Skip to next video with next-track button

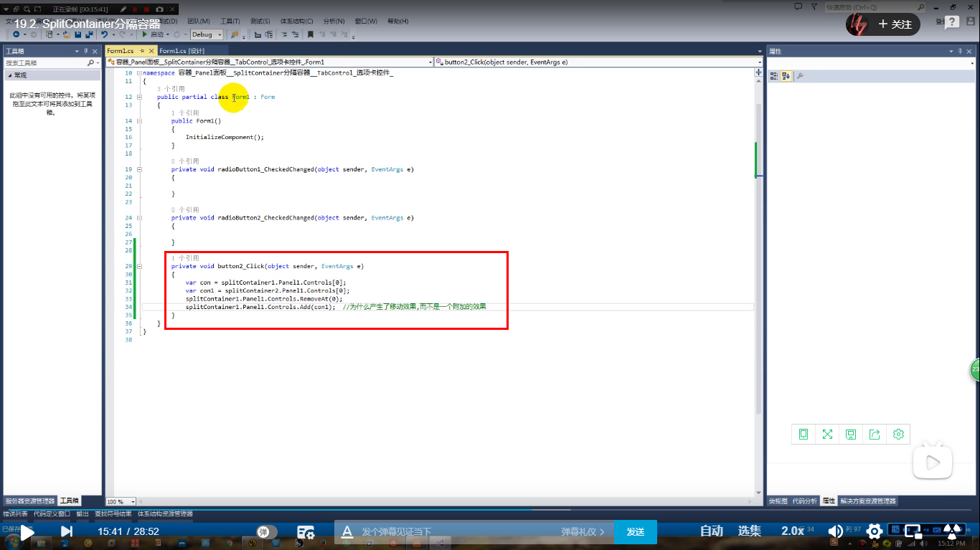click(66, 531)
